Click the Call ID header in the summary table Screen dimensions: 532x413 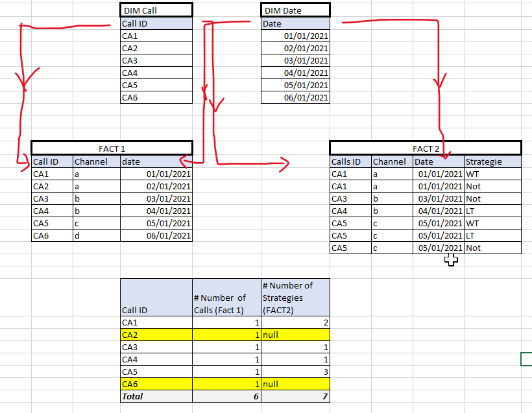(x=156, y=298)
